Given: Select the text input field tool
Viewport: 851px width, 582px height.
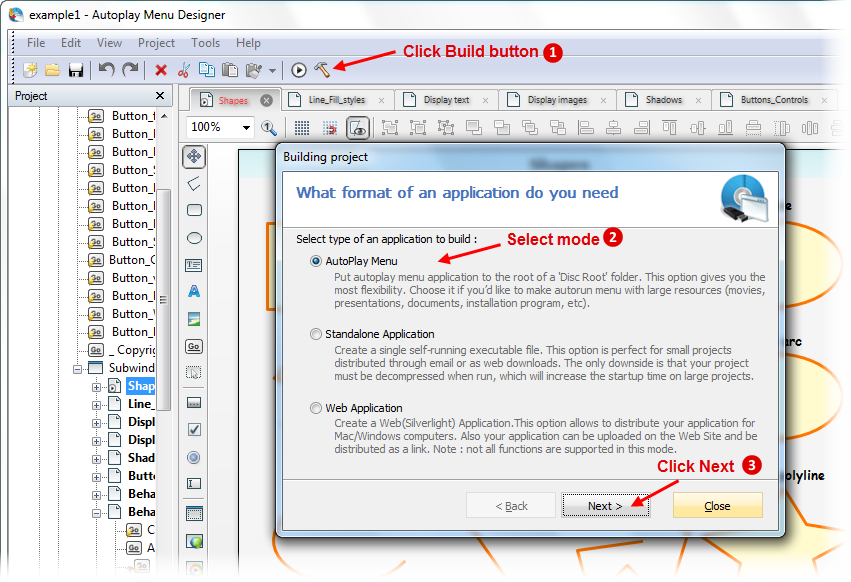Looking at the screenshot, I should pyautogui.click(x=194, y=483).
